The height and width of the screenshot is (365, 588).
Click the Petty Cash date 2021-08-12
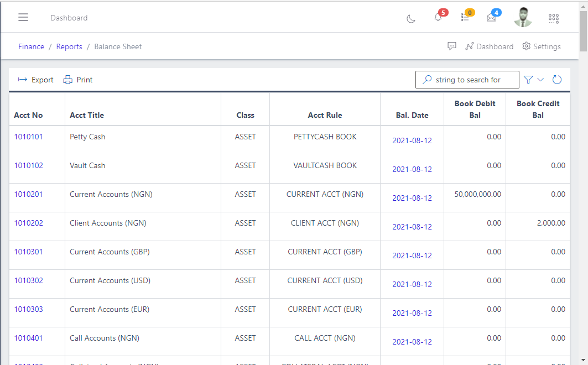point(412,140)
